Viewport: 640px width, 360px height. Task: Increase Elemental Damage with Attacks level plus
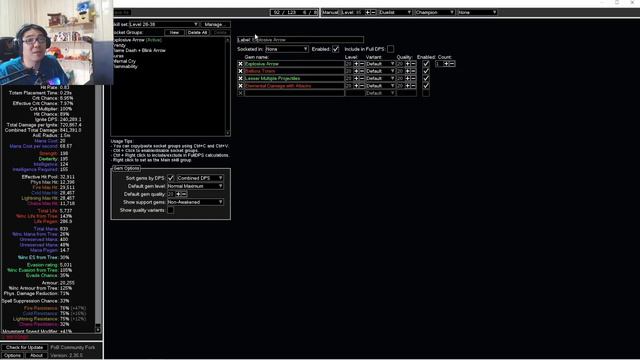click(356, 86)
